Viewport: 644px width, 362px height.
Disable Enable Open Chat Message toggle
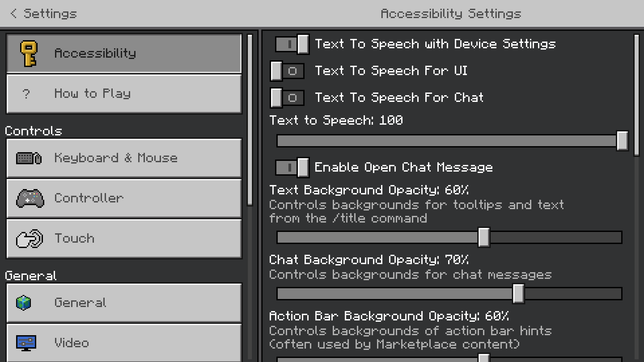coord(292,168)
